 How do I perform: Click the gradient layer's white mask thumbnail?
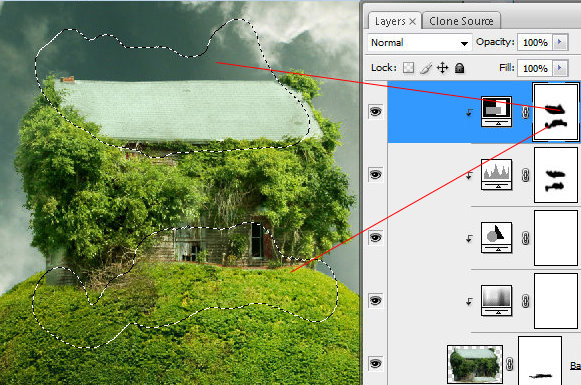(556, 301)
